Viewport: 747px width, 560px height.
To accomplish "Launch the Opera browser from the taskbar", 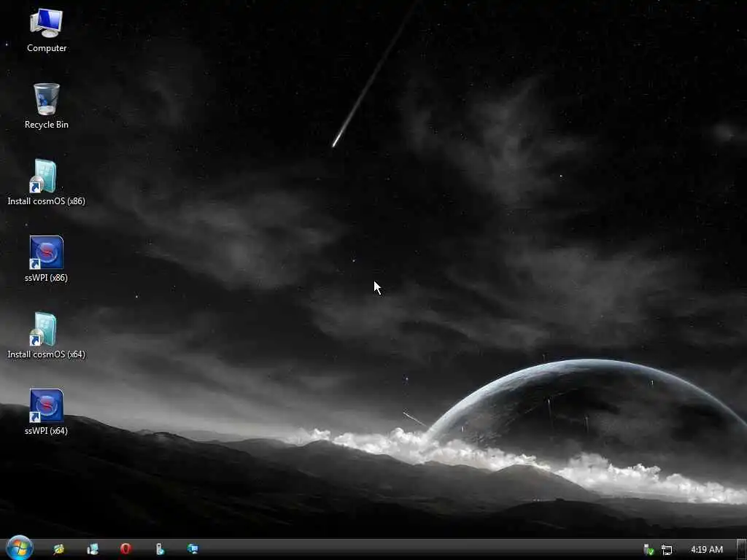I will [125, 549].
